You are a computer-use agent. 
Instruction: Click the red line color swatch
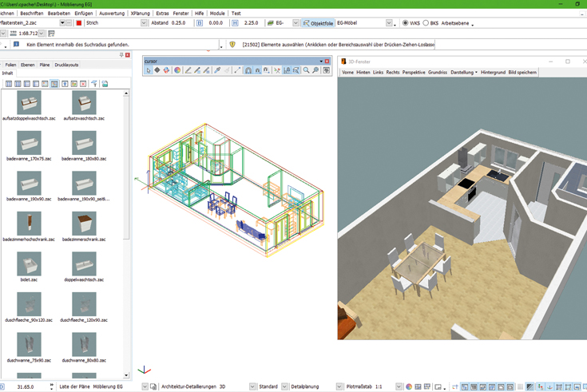tap(79, 23)
